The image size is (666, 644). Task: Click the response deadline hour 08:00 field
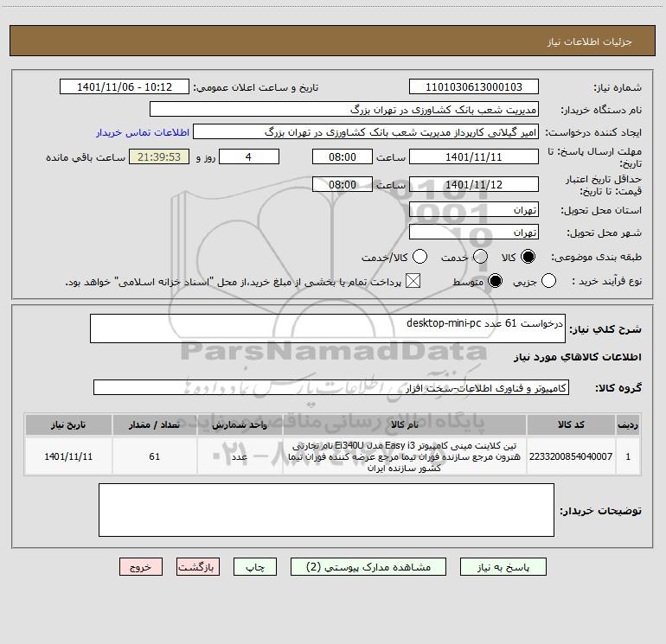[x=343, y=156]
